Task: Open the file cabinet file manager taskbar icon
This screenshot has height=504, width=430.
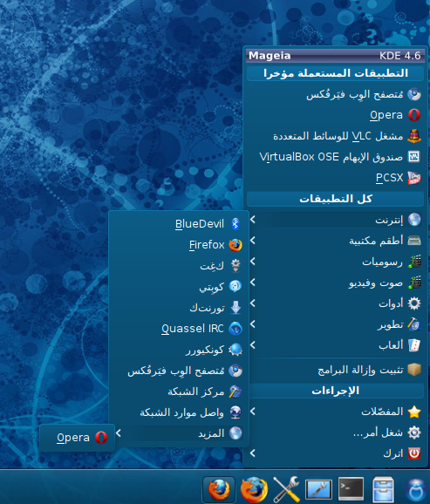Action: [383, 490]
